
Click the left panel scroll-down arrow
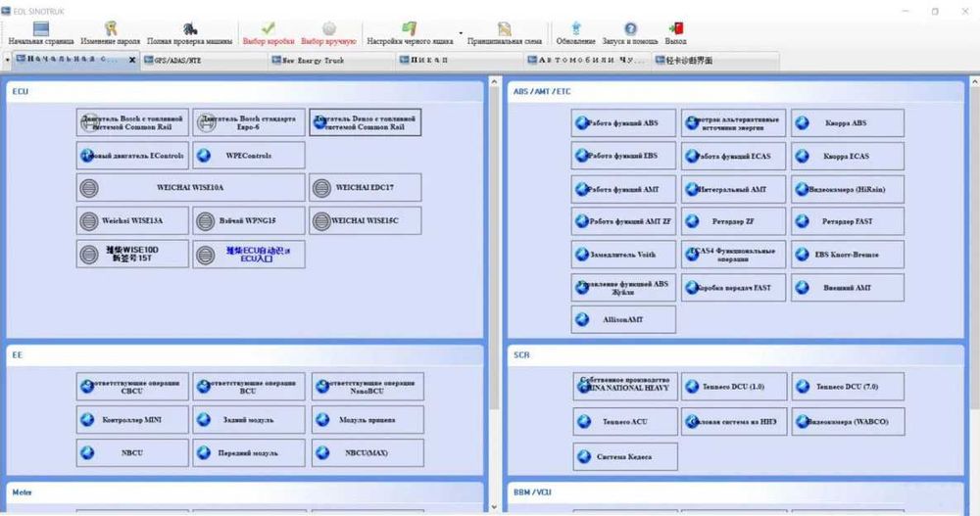[494, 506]
